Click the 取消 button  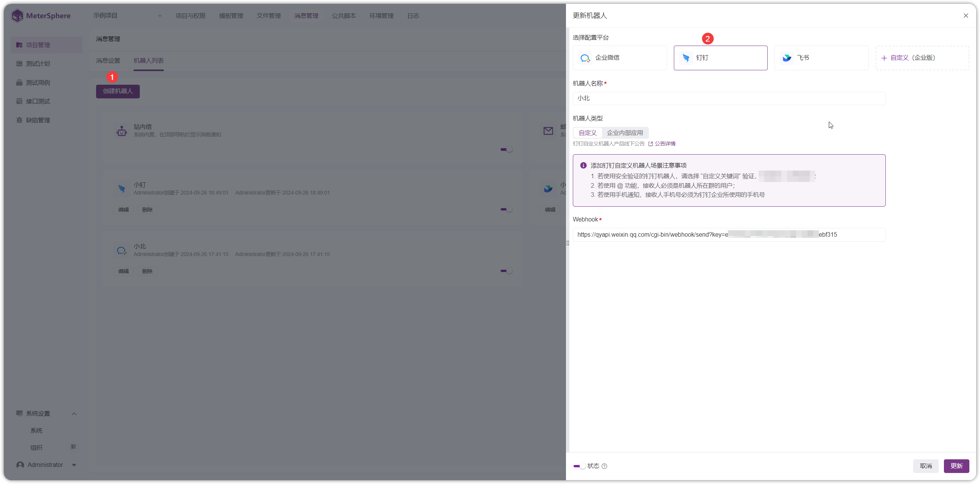pos(926,466)
